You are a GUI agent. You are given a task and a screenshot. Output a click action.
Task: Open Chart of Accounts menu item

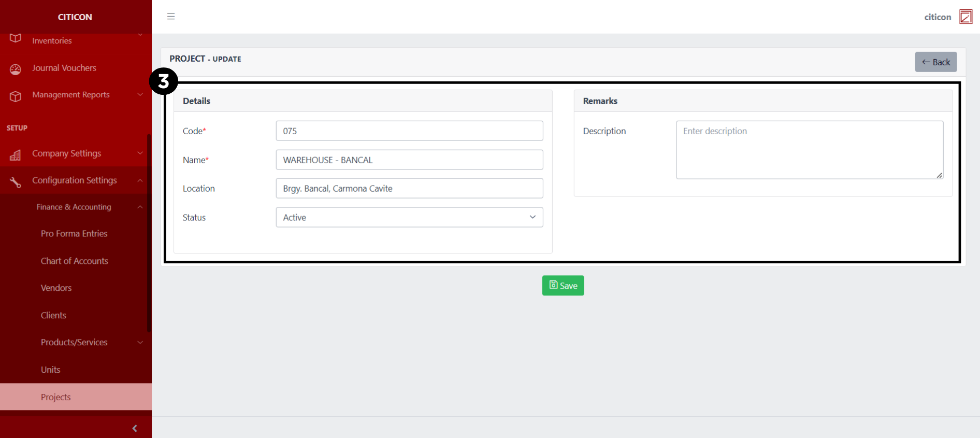coord(75,261)
